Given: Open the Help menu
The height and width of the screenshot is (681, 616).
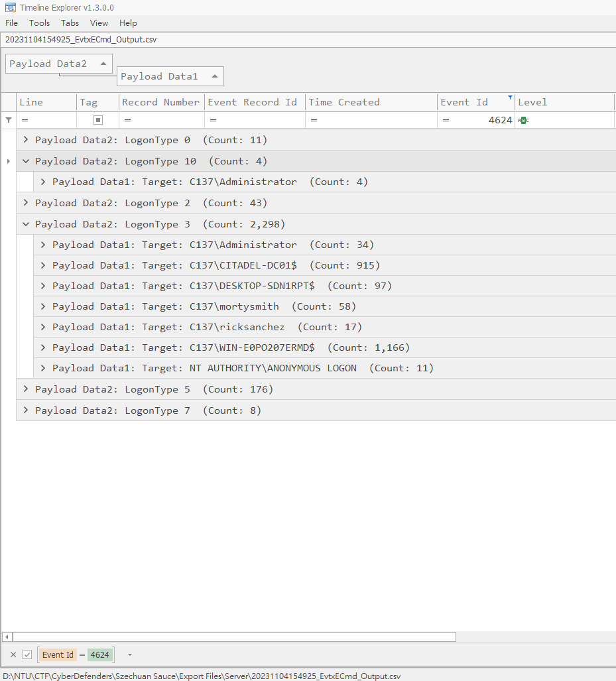Looking at the screenshot, I should [128, 23].
